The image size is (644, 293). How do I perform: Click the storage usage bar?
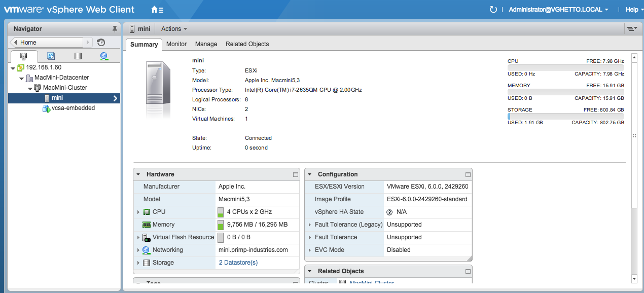pos(565,116)
